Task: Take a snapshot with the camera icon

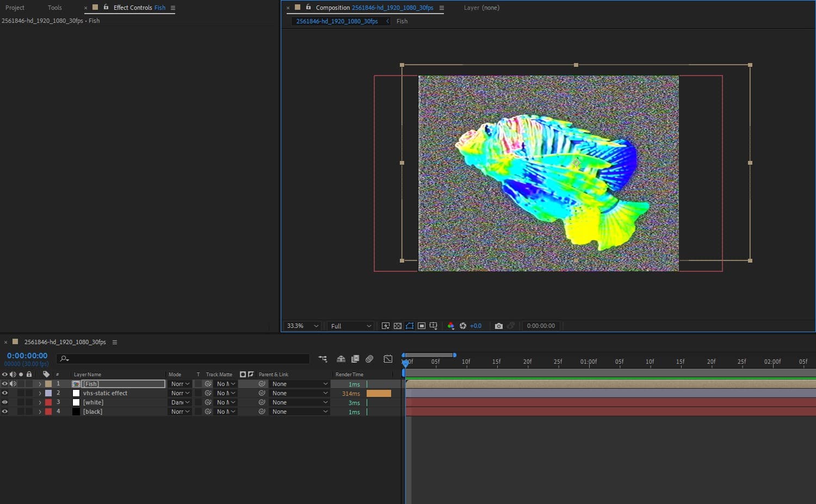Action: [498, 326]
